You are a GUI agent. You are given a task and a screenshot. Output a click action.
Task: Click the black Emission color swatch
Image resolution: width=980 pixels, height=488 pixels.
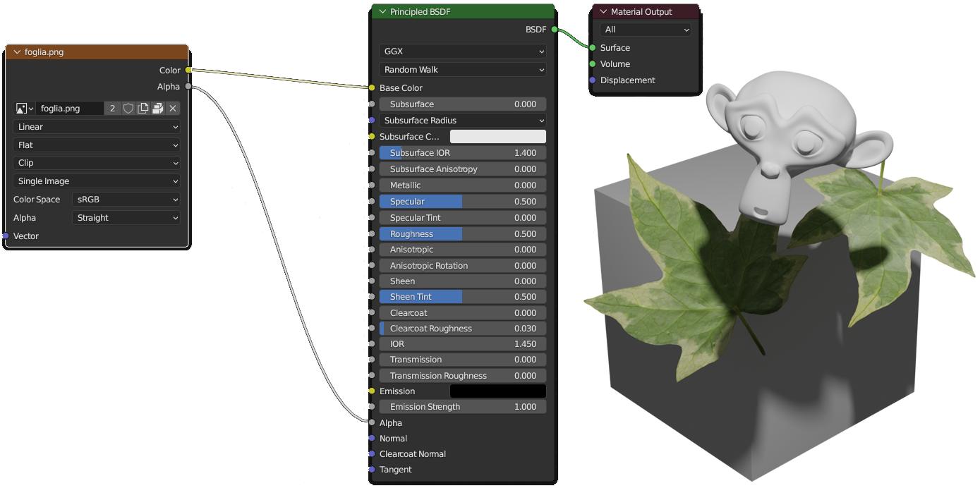(x=497, y=391)
